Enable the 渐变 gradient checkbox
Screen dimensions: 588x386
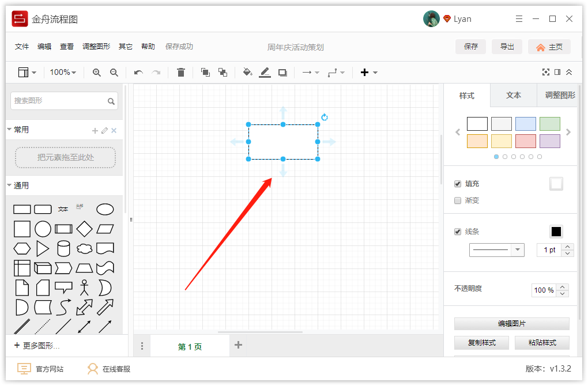[458, 200]
